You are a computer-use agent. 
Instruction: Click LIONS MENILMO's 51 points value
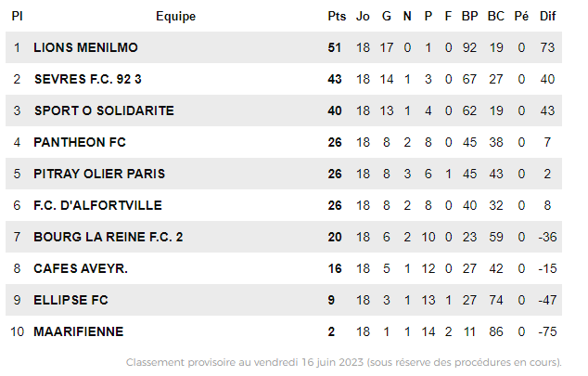[335, 47]
